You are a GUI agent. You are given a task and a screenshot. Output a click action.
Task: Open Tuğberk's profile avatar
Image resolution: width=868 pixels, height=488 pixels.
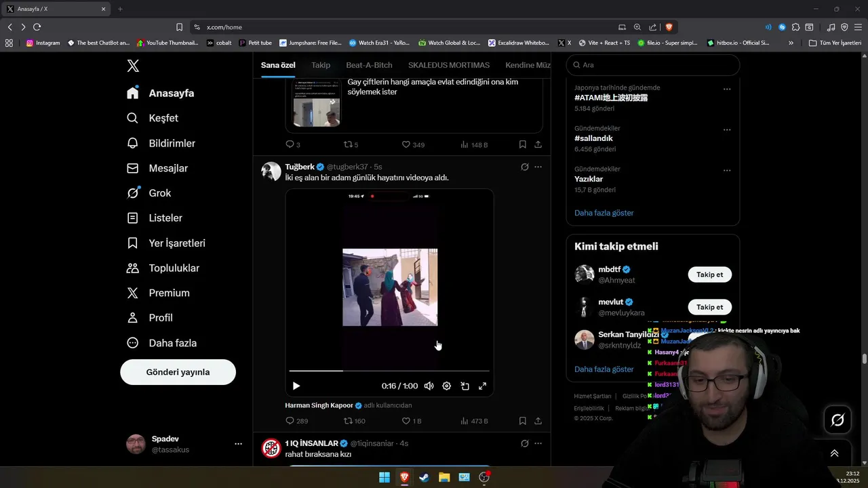click(271, 171)
